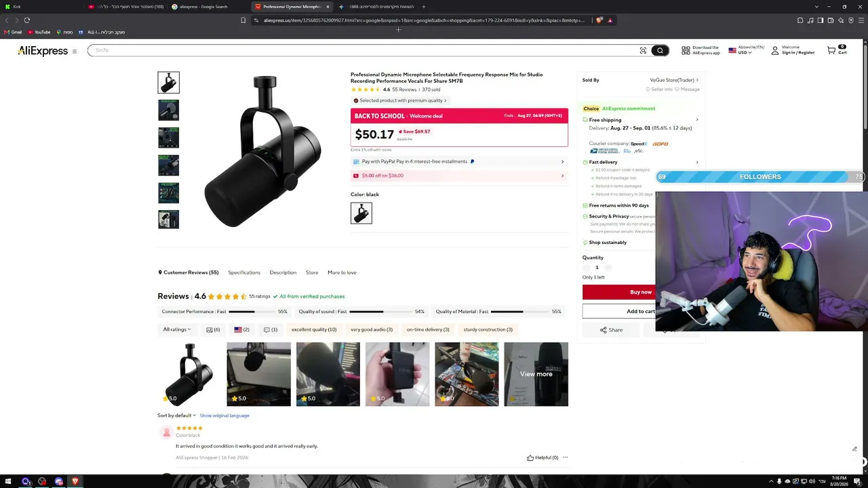The width and height of the screenshot is (868, 488).
Task: Click Show original language link
Action: point(224,415)
